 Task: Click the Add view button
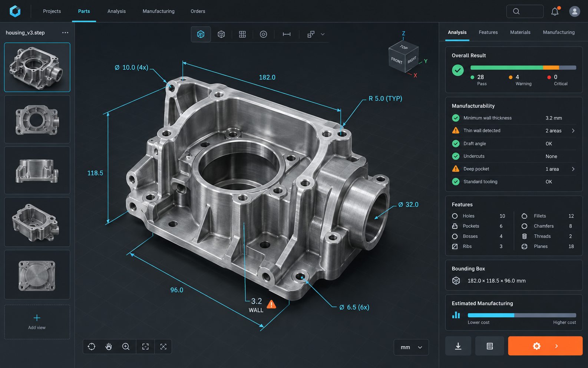(37, 322)
